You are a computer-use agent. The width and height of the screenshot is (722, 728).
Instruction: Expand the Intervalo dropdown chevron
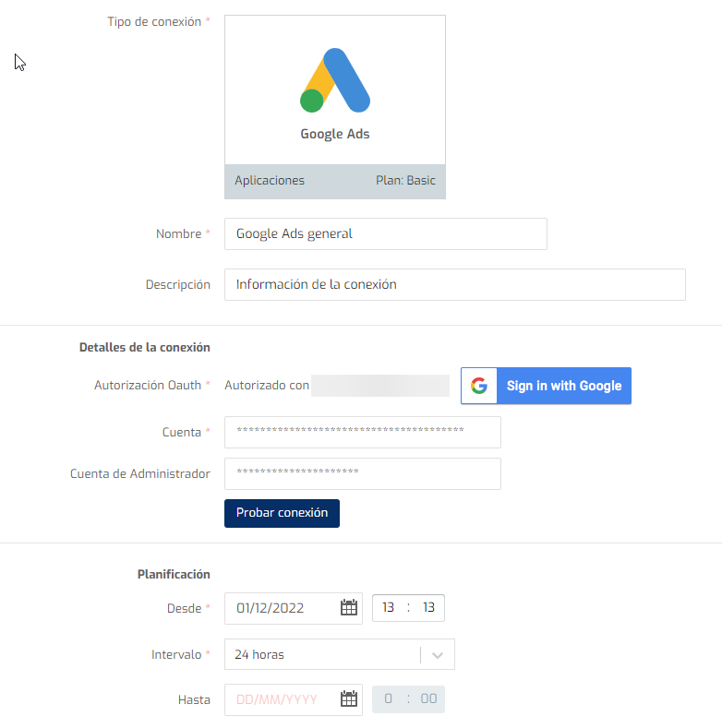[x=438, y=655]
